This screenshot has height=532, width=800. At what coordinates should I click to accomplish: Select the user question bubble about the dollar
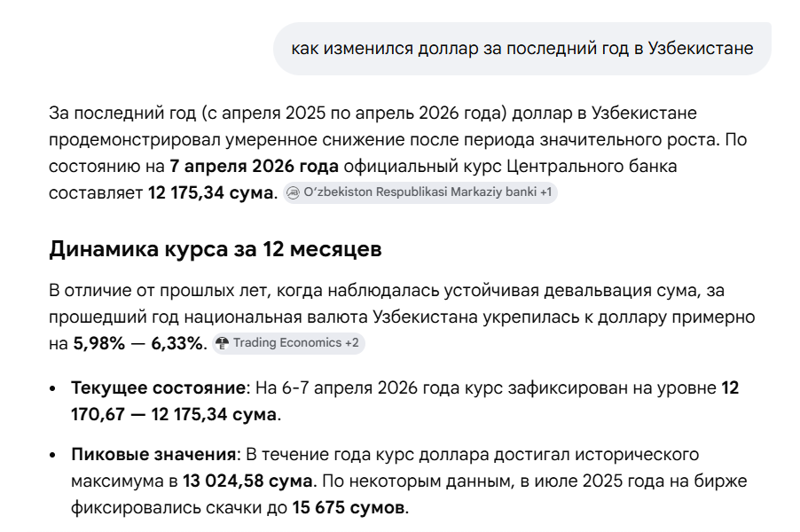522,48
